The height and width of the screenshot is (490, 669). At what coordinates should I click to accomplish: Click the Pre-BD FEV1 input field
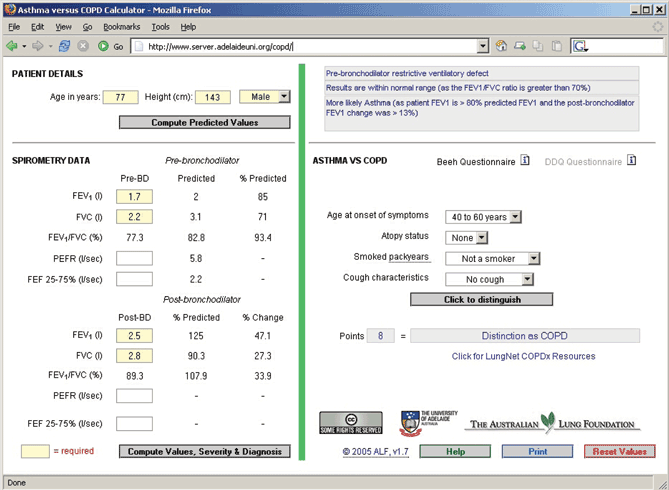click(x=135, y=197)
